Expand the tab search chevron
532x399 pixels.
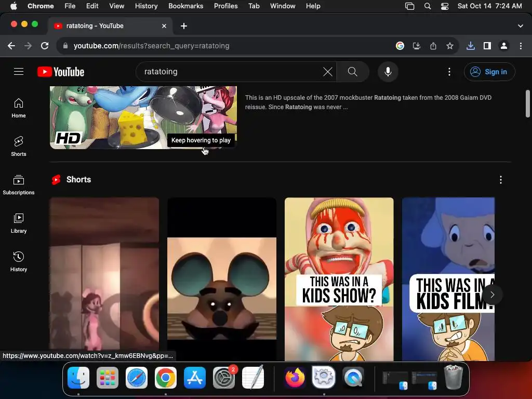pyautogui.click(x=520, y=26)
